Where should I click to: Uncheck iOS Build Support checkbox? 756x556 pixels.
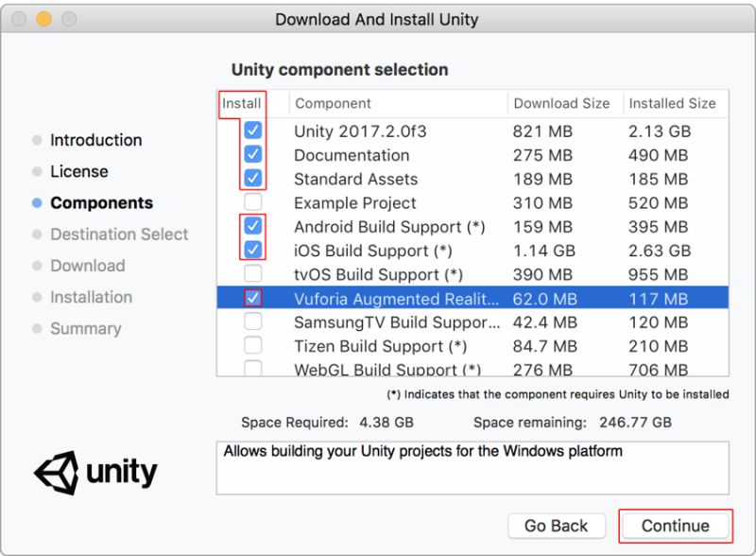coord(252,250)
